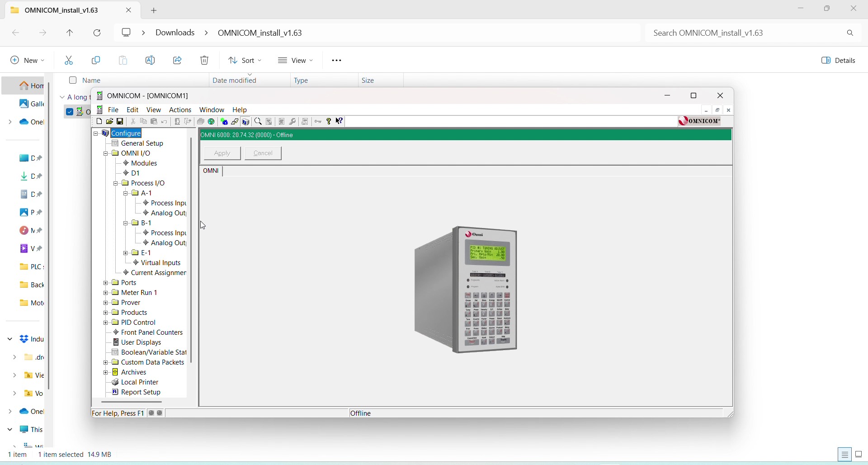Screen dimensions: 868x465
Task: Collapse the Configure root tree node
Action: pyautogui.click(x=96, y=134)
